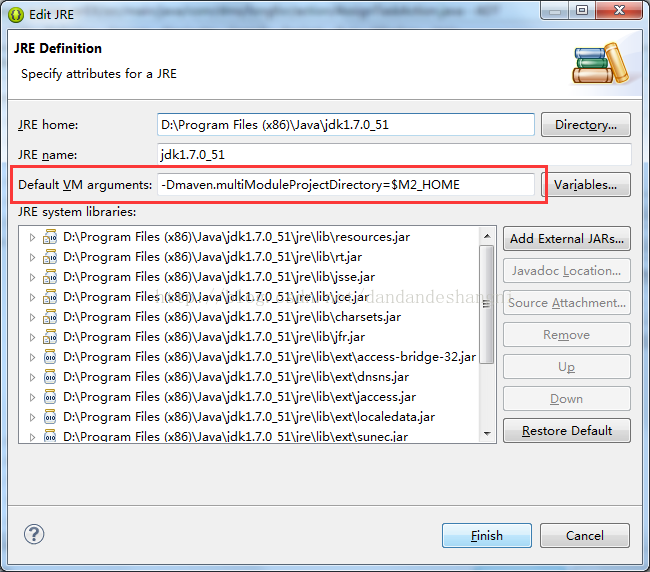Image resolution: width=650 pixels, height=572 pixels.
Task: Focus the JRE home path field
Action: (346, 125)
